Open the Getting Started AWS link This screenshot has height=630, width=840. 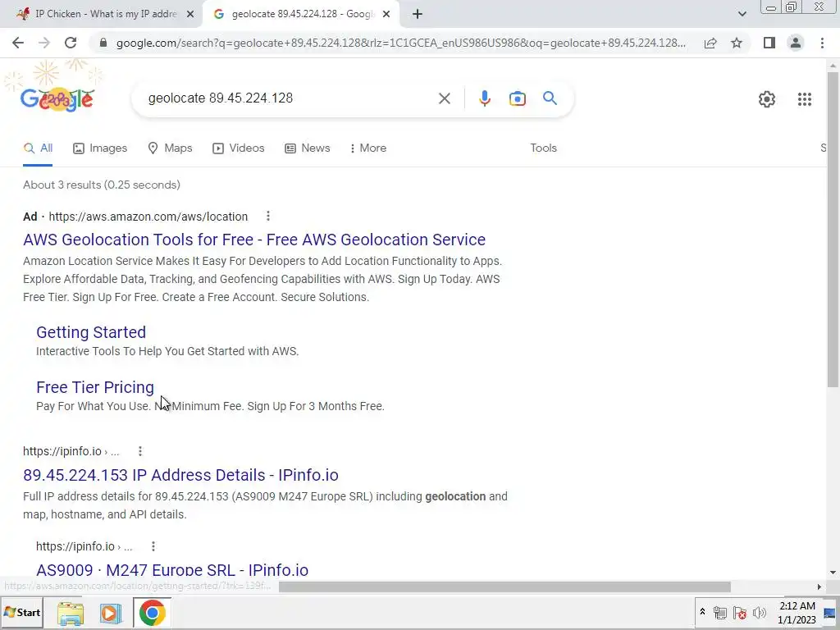coord(91,332)
